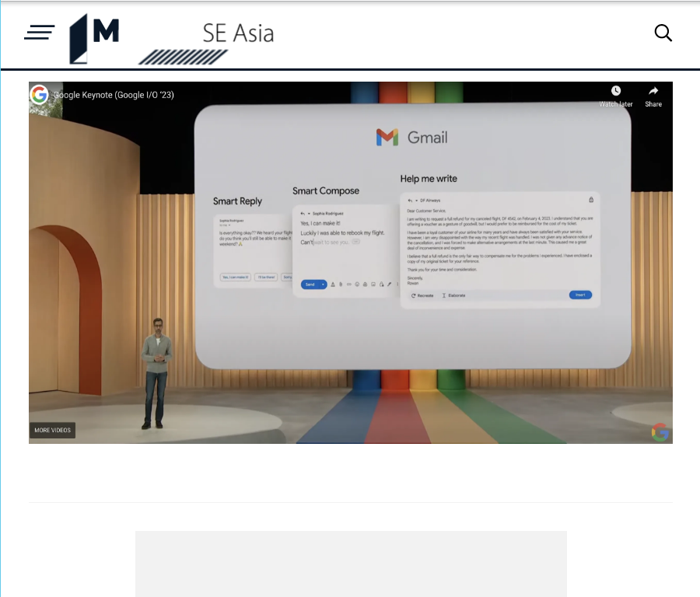This screenshot has width=700, height=597.
Task: Open the Google Keynote (Google I/O '23) video title
Action: tap(114, 95)
